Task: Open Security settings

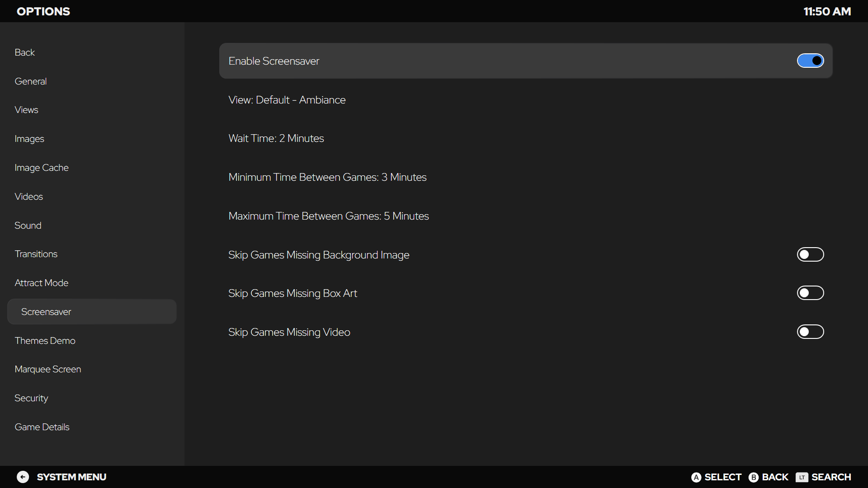Action: tap(92, 398)
